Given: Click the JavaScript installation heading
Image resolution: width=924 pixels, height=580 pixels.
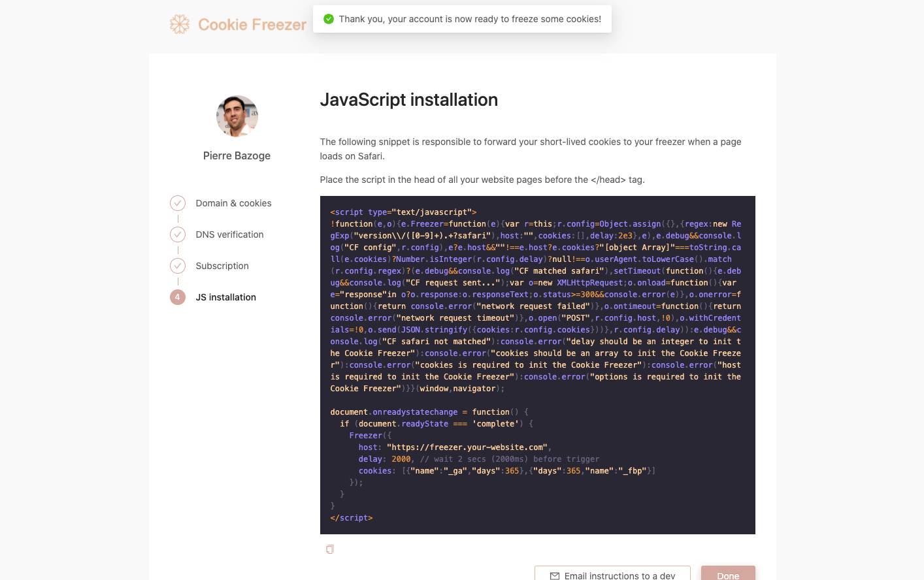Looking at the screenshot, I should tap(409, 99).
